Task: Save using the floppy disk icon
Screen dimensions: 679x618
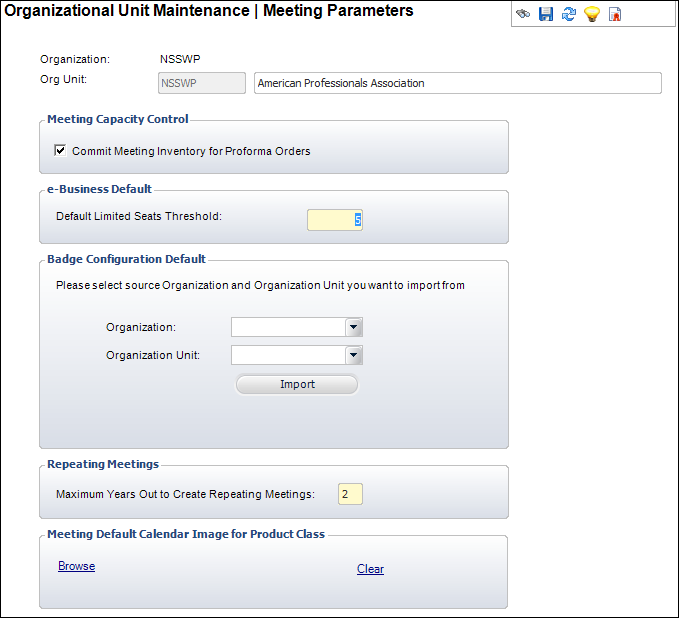Action: [546, 14]
